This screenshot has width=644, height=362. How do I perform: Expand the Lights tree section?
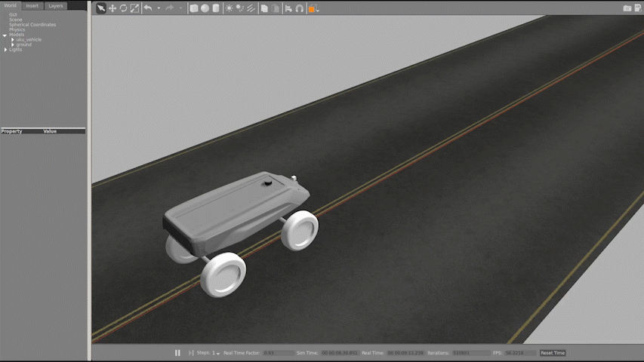click(x=5, y=50)
